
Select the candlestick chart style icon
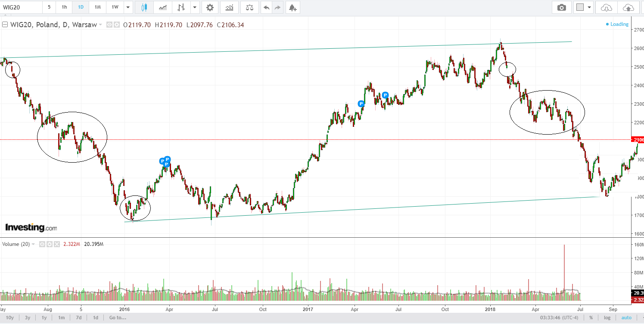pos(144,7)
